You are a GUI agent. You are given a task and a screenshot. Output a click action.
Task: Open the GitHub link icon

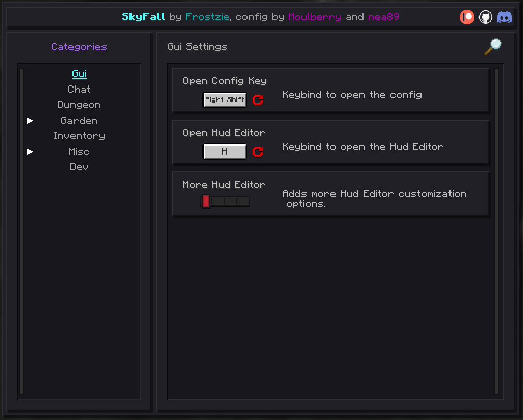pyautogui.click(x=485, y=17)
